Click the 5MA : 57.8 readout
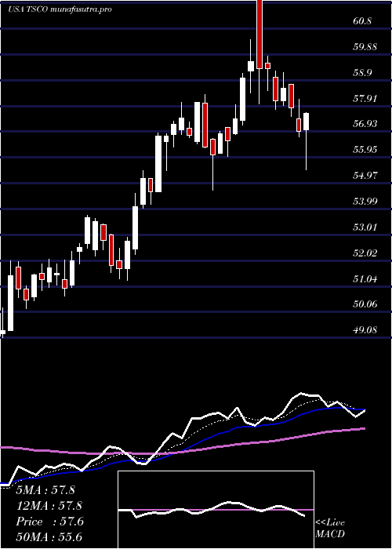 tap(45, 490)
